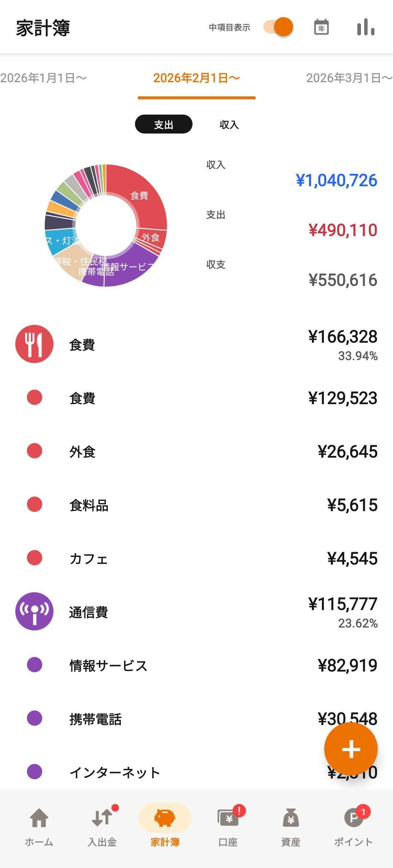This screenshot has width=393, height=868.
Task: Switch to the 収入 income view
Action: (x=229, y=124)
